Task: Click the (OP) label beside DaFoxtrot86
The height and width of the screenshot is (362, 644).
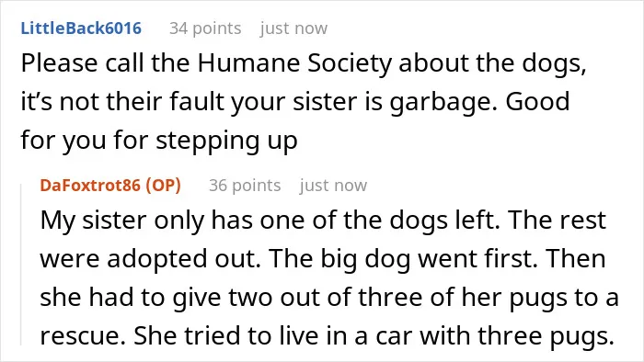Action: 163,186
